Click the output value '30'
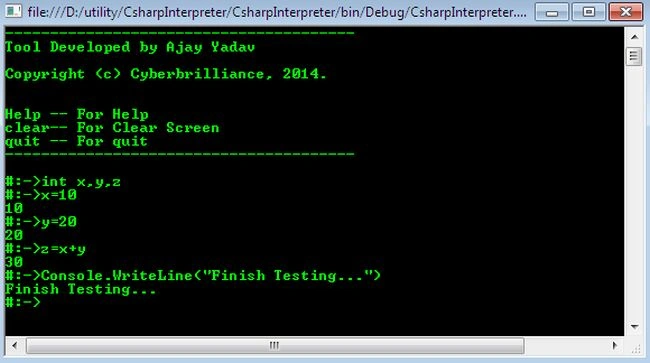This screenshot has height=363, width=650. [14, 262]
